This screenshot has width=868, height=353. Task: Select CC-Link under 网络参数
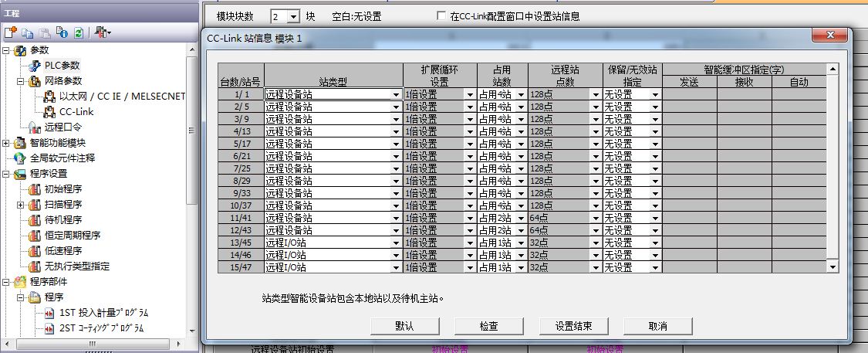[76, 112]
